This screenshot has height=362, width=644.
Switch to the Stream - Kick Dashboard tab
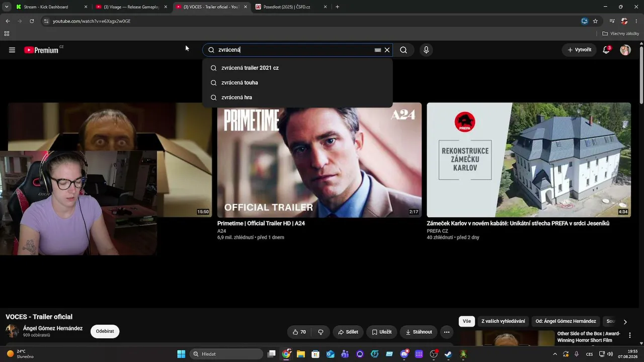(x=46, y=7)
